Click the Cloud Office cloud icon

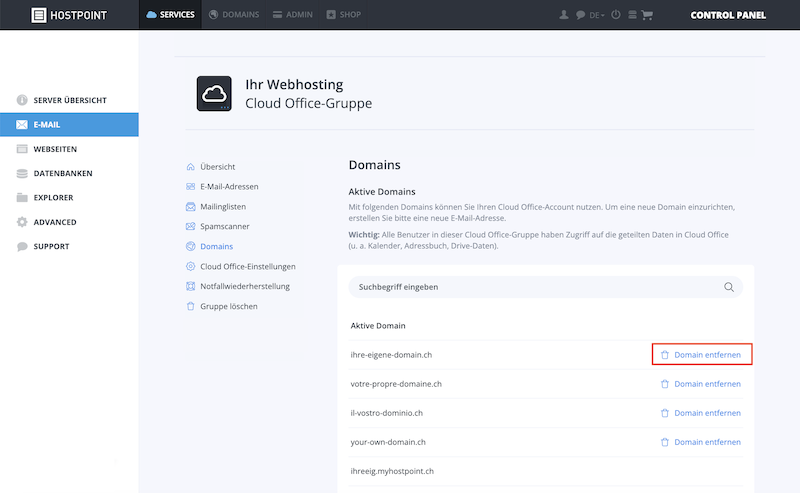coord(214,93)
